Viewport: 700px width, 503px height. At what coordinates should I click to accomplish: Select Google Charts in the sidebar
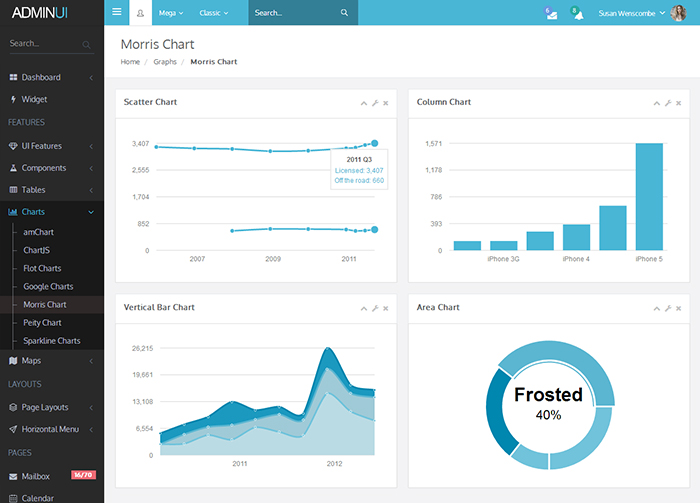(48, 286)
